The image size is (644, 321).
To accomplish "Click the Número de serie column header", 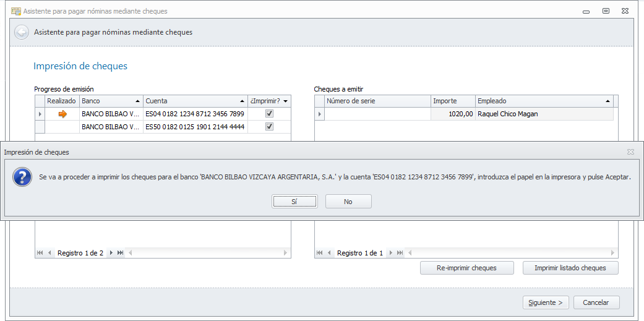I will (378, 101).
